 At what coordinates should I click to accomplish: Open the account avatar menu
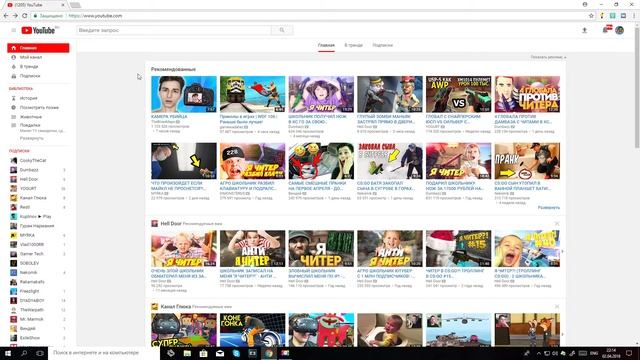(620, 30)
